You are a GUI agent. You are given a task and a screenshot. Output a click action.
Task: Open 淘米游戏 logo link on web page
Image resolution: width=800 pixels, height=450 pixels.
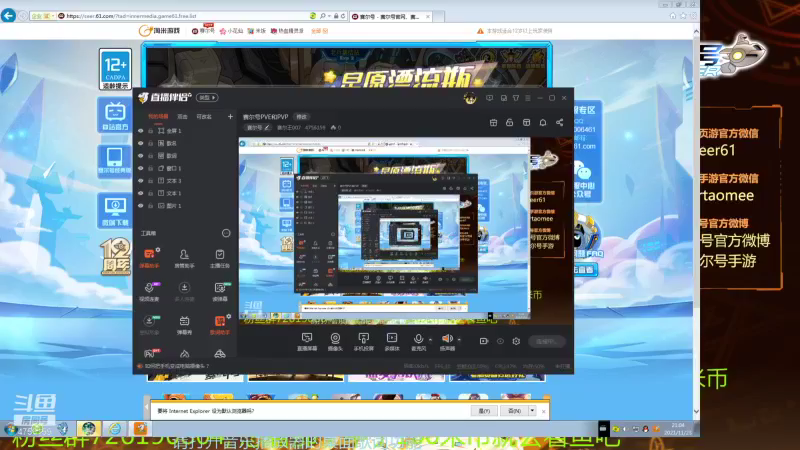pos(160,31)
